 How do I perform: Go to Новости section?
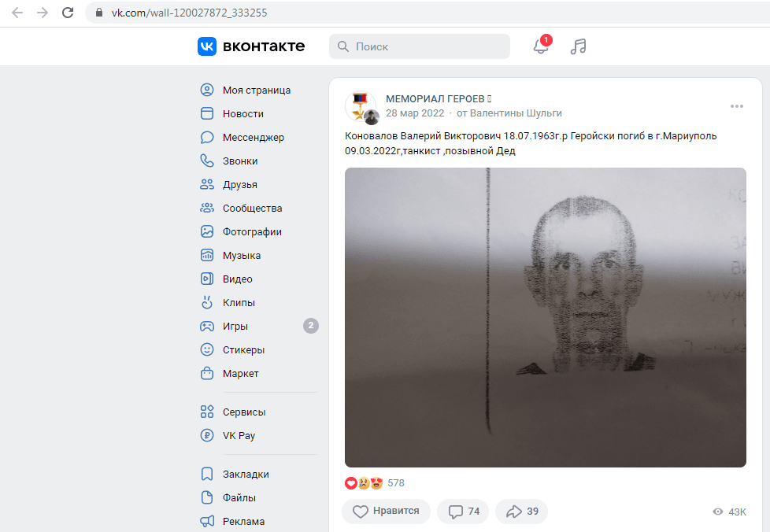point(243,114)
